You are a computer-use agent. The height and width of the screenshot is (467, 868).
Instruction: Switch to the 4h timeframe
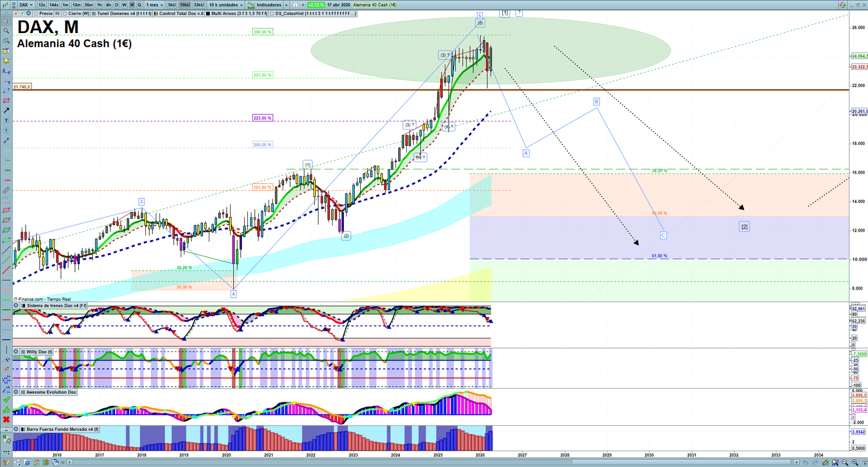pos(108,5)
